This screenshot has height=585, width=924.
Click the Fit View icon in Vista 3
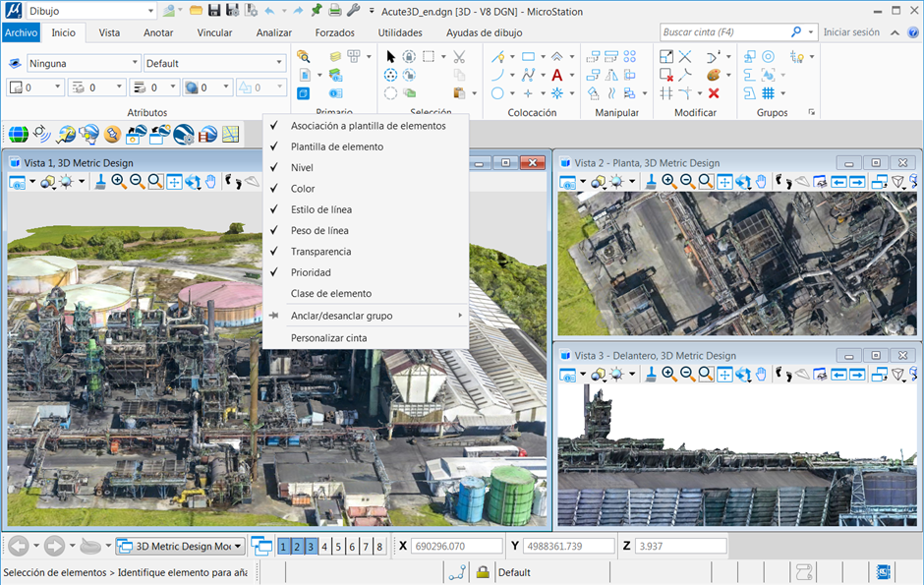coord(724,374)
